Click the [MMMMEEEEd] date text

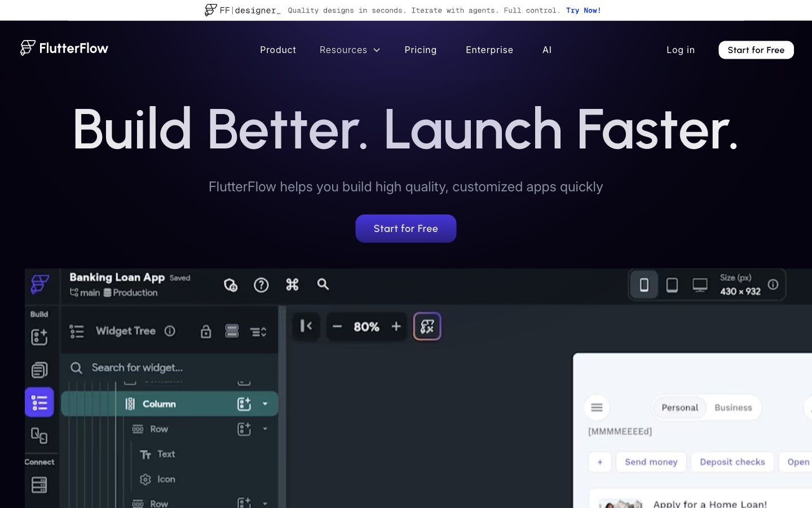point(620,431)
